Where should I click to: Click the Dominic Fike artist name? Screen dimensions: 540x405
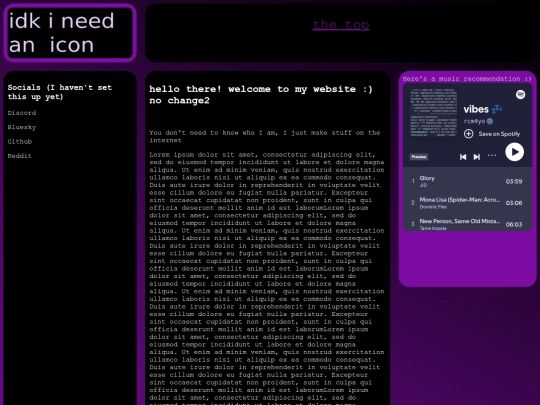(x=433, y=207)
